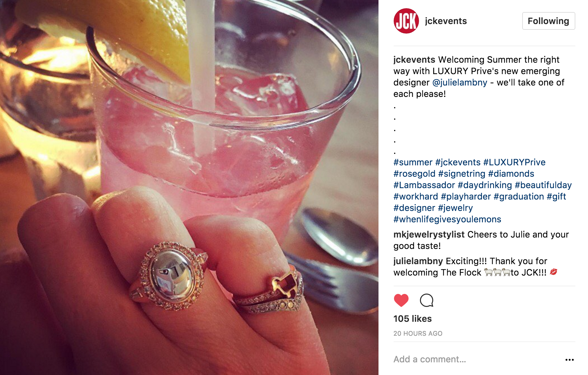Open the three-dot more options menu
The height and width of the screenshot is (375, 588).
[x=569, y=359]
